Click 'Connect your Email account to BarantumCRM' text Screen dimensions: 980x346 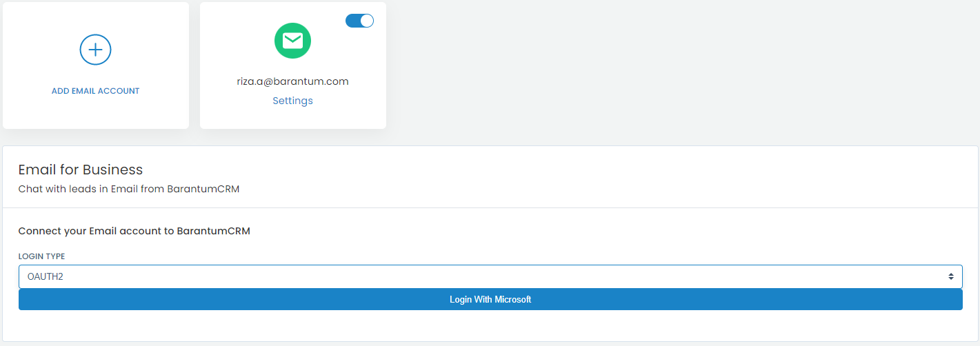click(134, 231)
